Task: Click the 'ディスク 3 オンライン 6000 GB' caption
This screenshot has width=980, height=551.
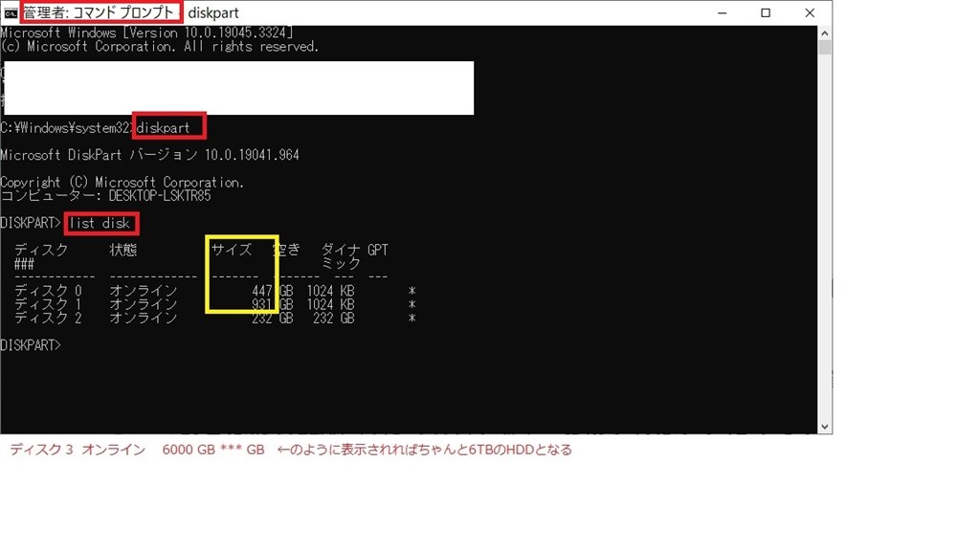Action: coord(137,450)
